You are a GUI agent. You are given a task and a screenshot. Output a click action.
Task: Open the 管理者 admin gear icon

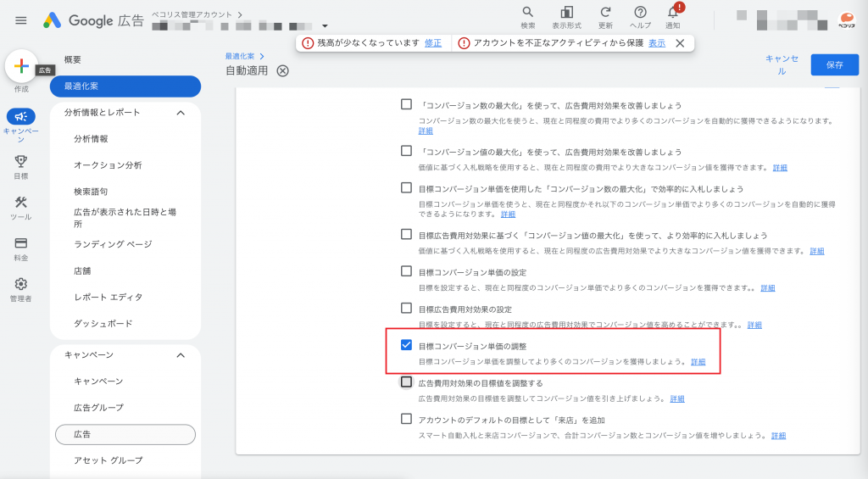21,284
